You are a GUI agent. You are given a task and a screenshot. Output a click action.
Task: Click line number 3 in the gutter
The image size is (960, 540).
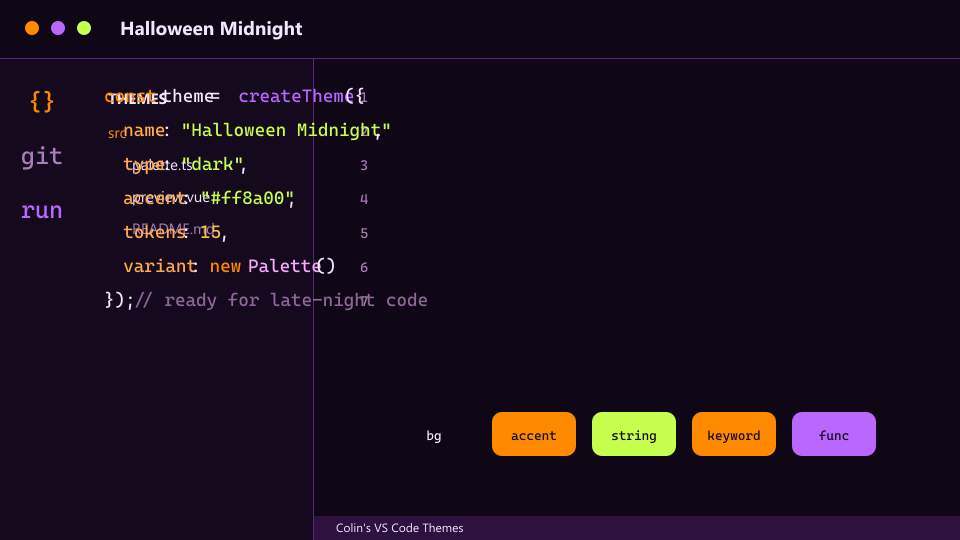[x=364, y=165]
